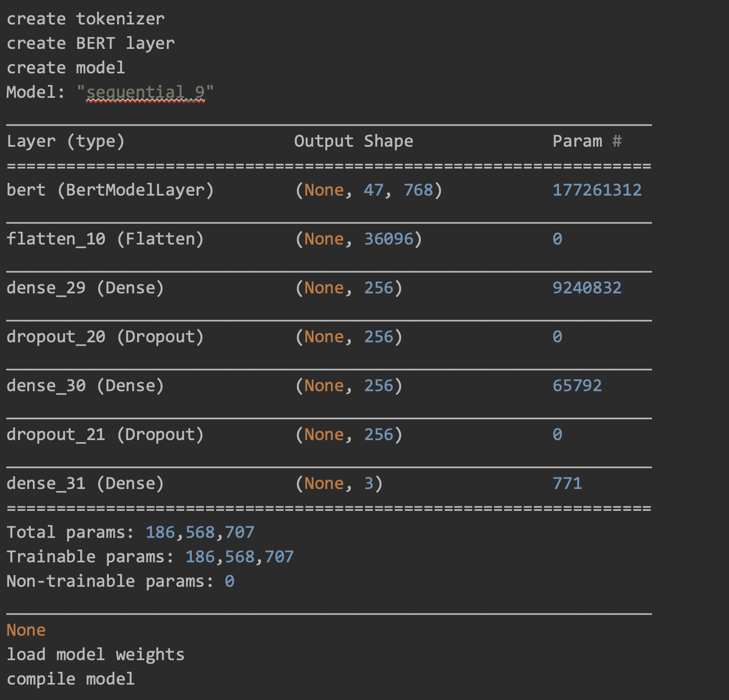Click the "dense_31 (Dense)" layer name
Screen dimensions: 729x700
coord(85,483)
